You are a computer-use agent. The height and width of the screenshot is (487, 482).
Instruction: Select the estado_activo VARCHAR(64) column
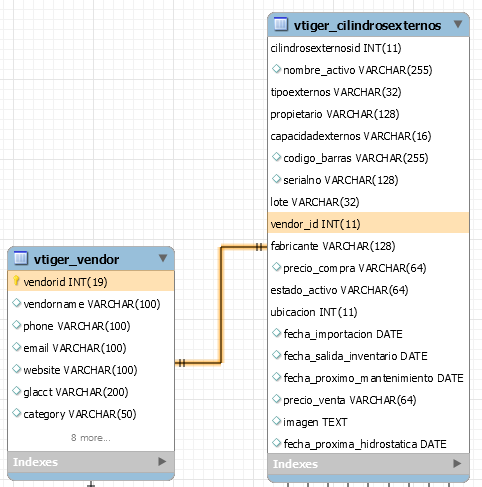point(368,290)
